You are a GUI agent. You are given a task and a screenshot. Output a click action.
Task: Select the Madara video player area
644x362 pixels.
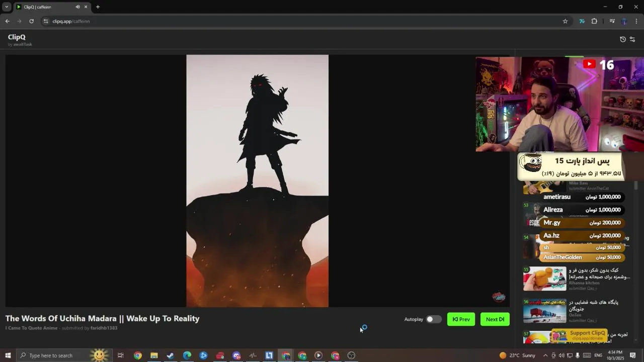(x=257, y=181)
